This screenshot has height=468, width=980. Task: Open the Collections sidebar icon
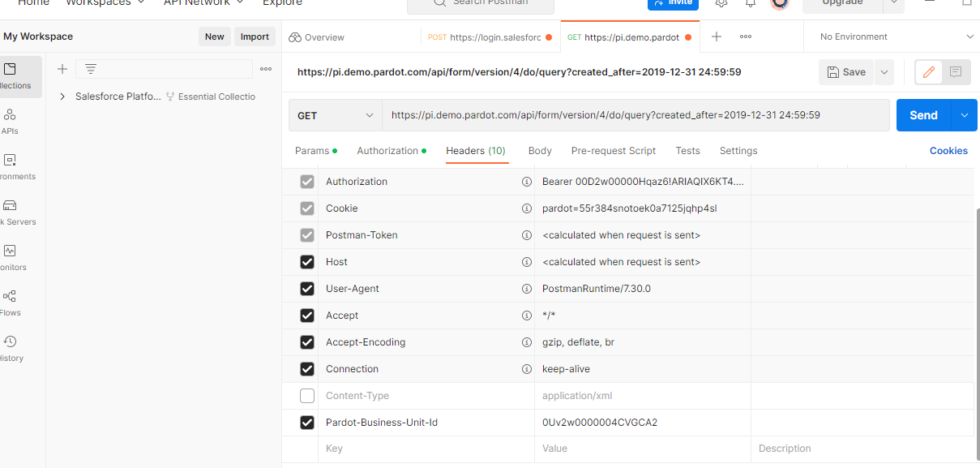click(x=11, y=76)
